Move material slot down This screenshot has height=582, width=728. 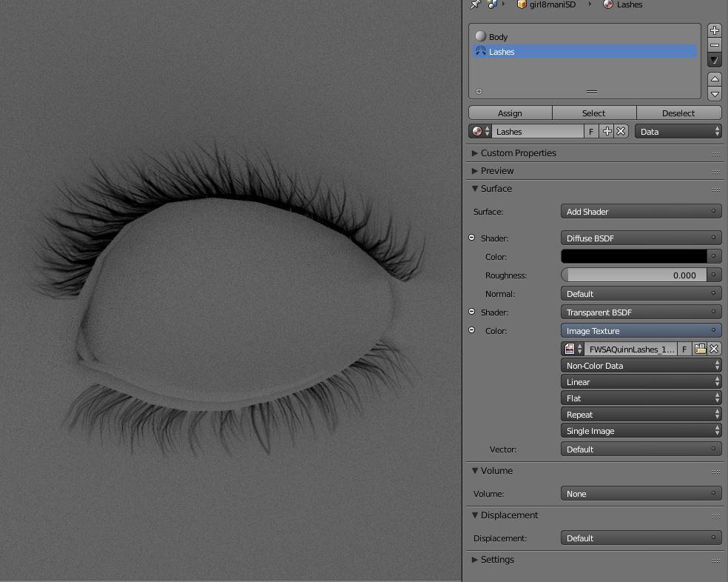tap(715, 94)
